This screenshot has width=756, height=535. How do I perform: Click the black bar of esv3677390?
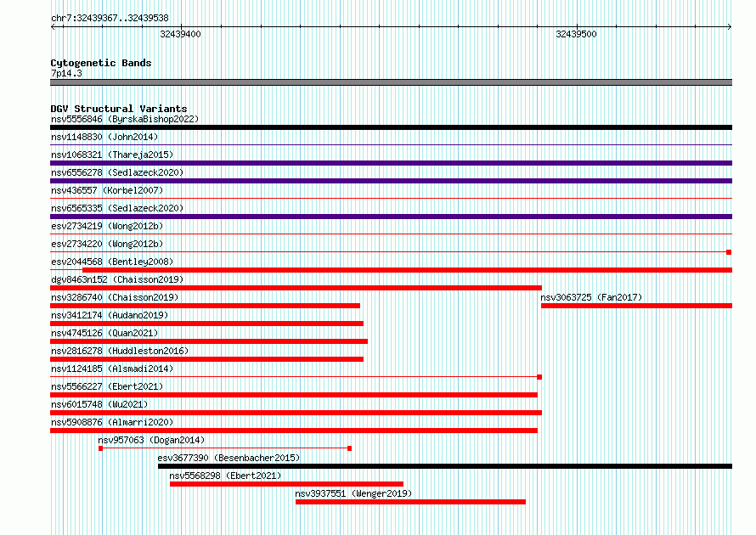[445, 466]
